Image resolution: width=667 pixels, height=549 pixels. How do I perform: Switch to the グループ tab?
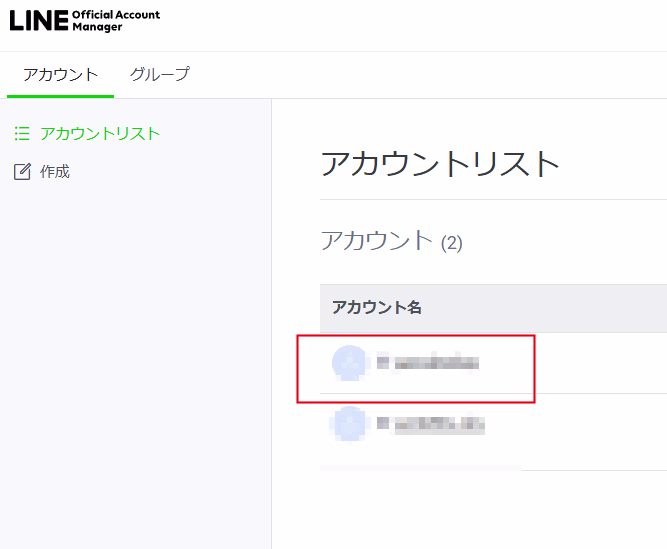coord(160,75)
